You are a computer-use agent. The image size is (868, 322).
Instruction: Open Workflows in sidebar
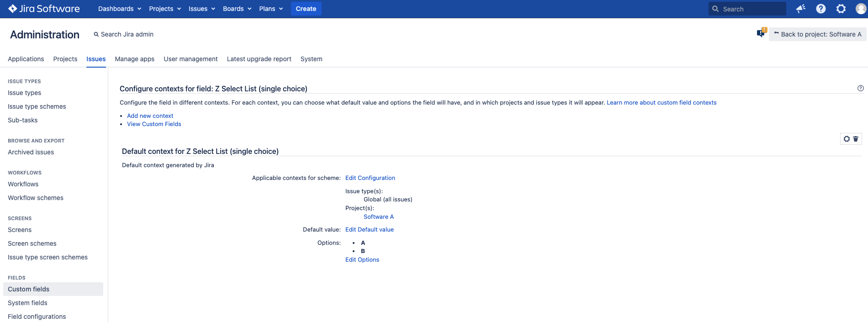(23, 184)
